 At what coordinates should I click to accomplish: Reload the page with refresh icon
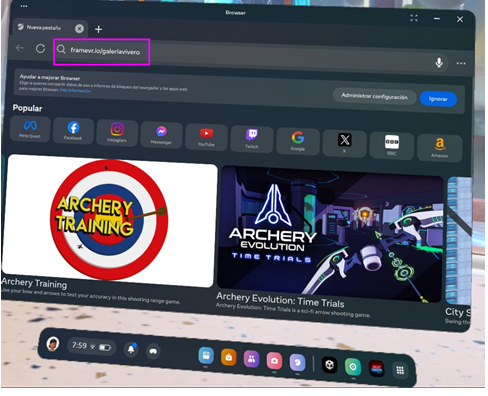click(40, 49)
